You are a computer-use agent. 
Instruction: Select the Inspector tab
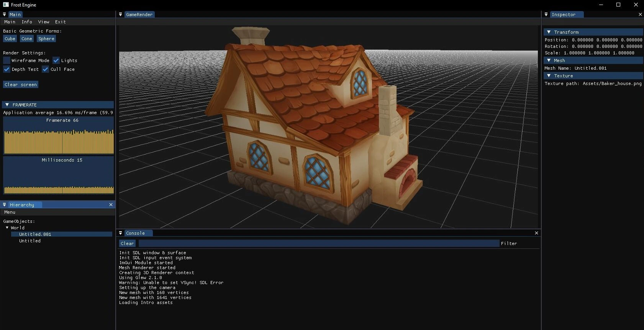566,15
